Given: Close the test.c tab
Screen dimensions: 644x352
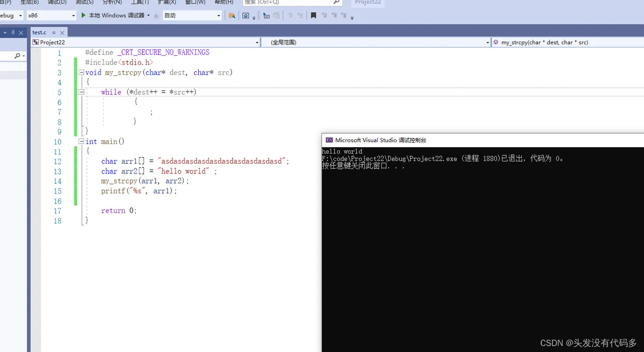Looking at the screenshot, I should tap(63, 33).
